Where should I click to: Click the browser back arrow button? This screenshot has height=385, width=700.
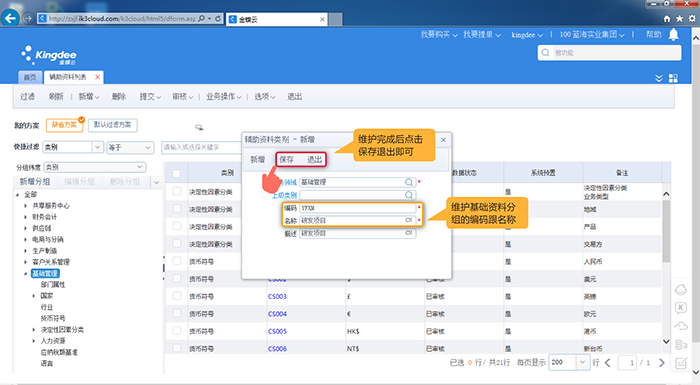point(11,18)
